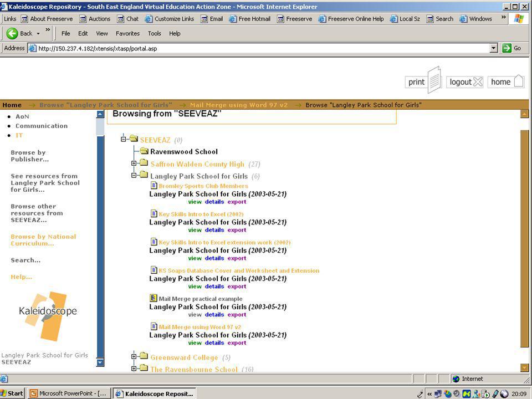Open the View menu
This screenshot has width=532, height=399.
pyautogui.click(x=102, y=33)
